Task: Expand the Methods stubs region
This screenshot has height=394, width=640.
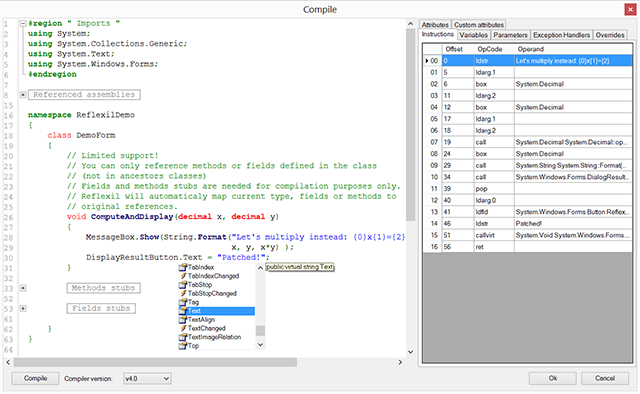Action: [x=23, y=288]
